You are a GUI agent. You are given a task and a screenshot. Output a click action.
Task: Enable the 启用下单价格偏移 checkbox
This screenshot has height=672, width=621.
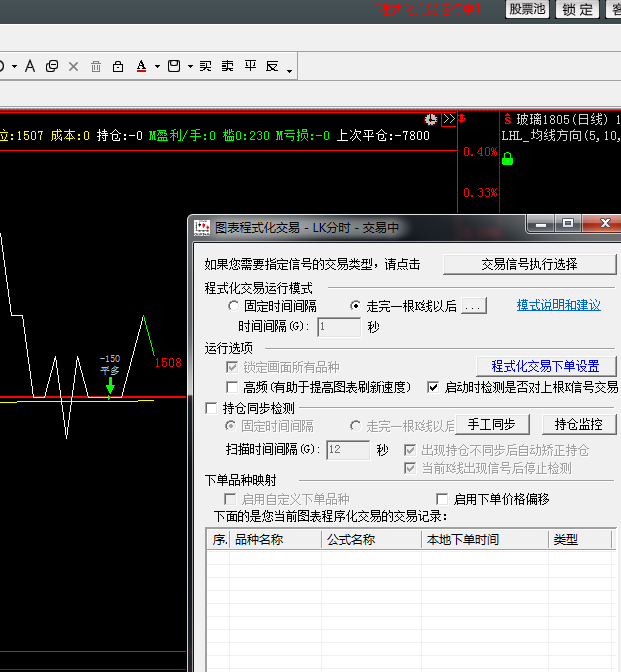point(442,499)
